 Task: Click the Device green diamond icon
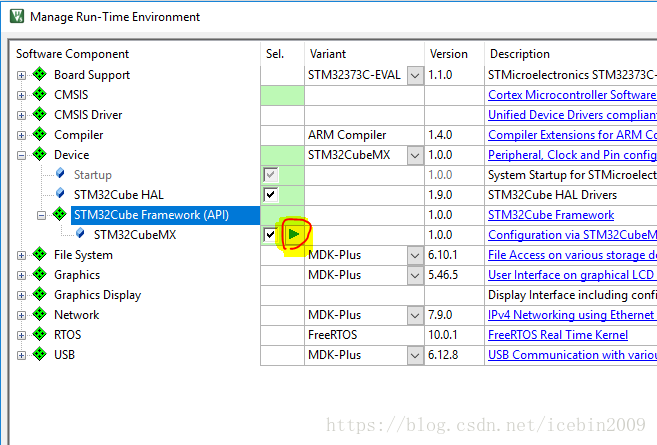point(40,154)
